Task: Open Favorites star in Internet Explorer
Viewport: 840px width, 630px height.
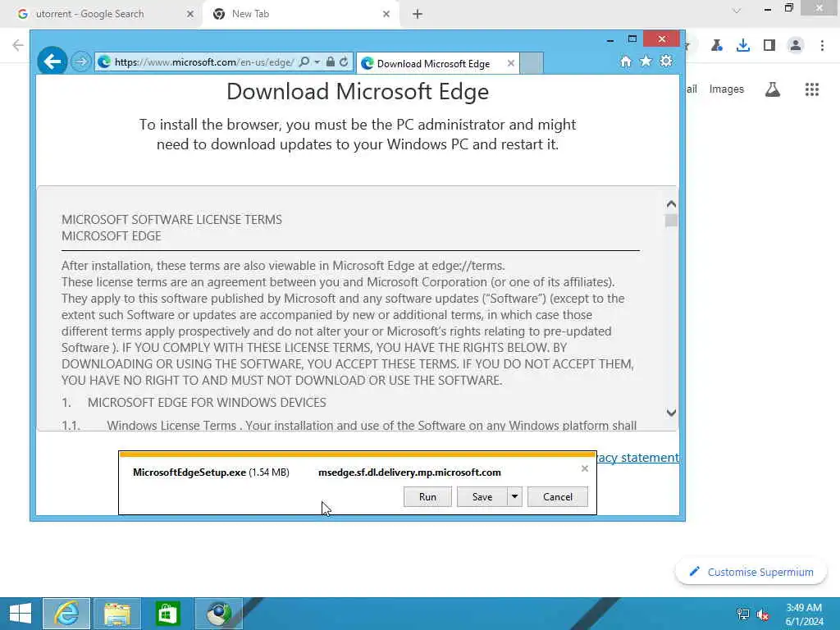Action: pos(646,61)
